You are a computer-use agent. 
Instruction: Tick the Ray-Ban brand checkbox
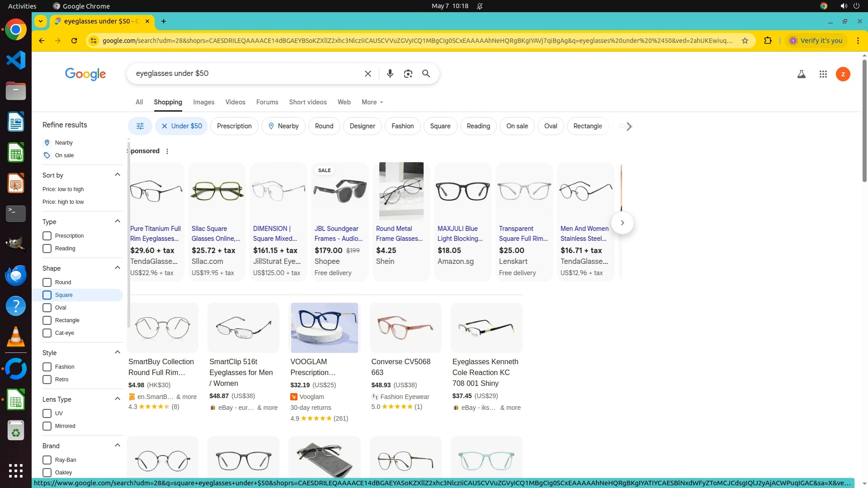[47, 460]
